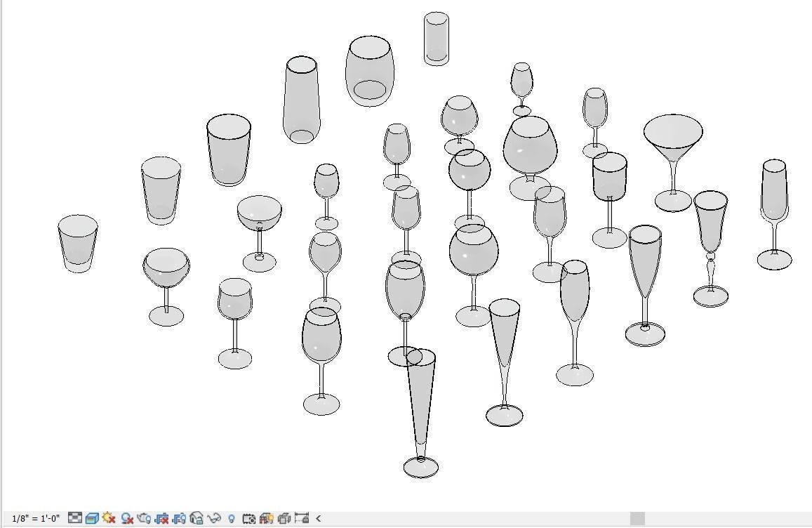Toggle Reveal Hidden Elements lightbulb

tap(232, 518)
